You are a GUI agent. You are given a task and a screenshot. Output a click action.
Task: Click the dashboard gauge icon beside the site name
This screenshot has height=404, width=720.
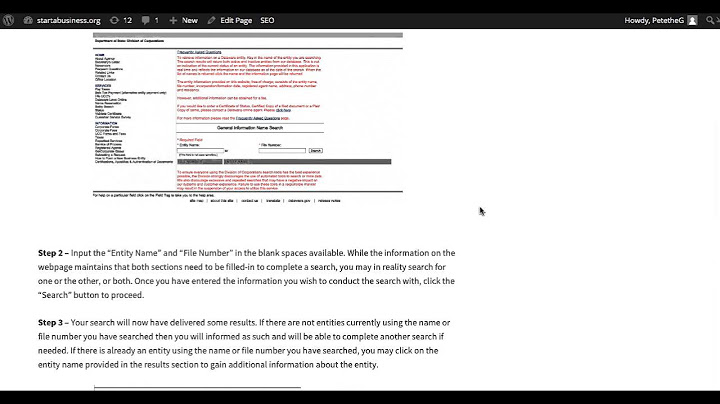pos(28,20)
